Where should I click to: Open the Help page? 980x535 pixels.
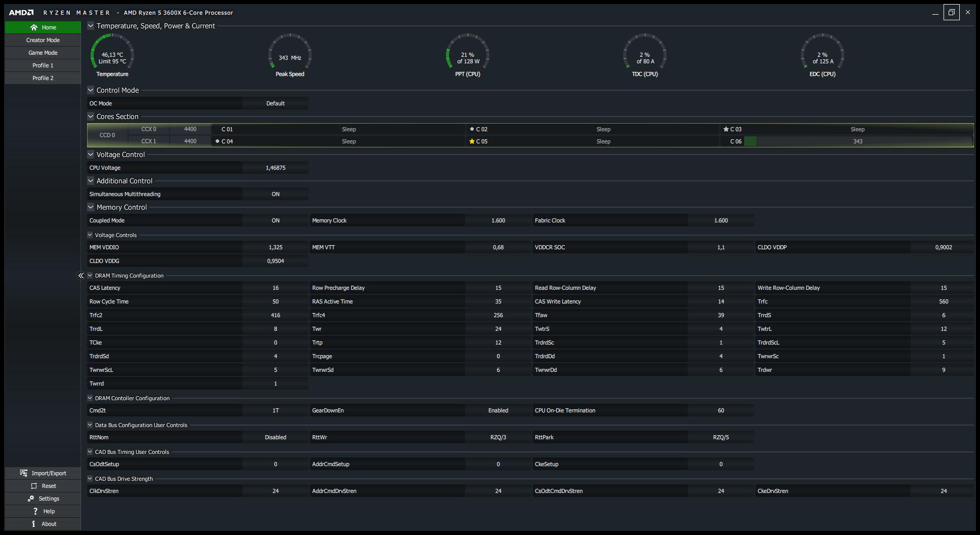pos(43,511)
